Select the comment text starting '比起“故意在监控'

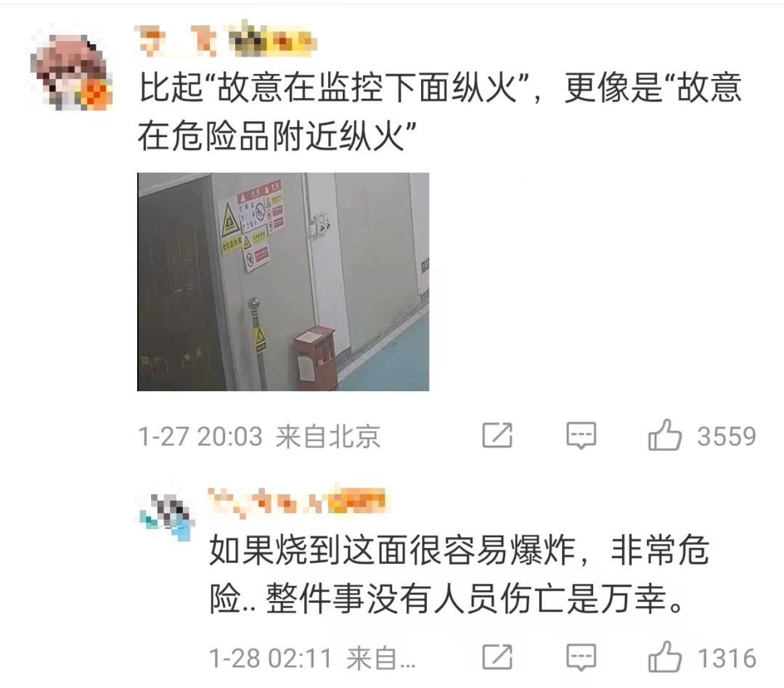coord(440,112)
